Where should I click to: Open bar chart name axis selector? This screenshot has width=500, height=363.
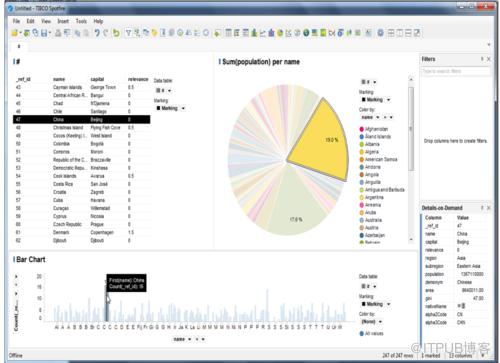coord(182,339)
